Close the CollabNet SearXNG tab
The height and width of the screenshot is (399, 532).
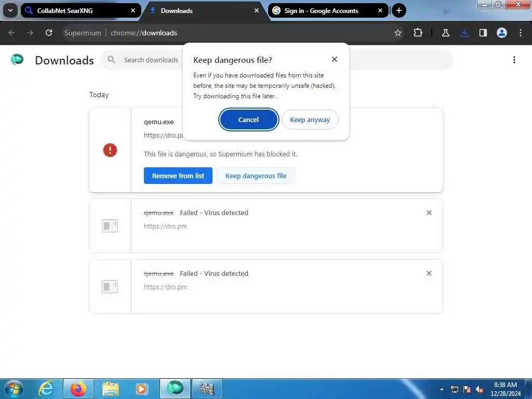click(x=133, y=10)
